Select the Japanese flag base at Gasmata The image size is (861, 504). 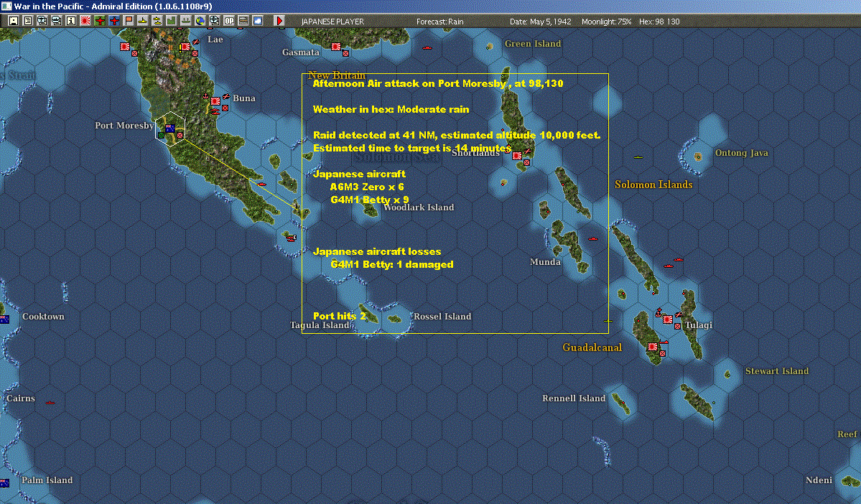(336, 47)
